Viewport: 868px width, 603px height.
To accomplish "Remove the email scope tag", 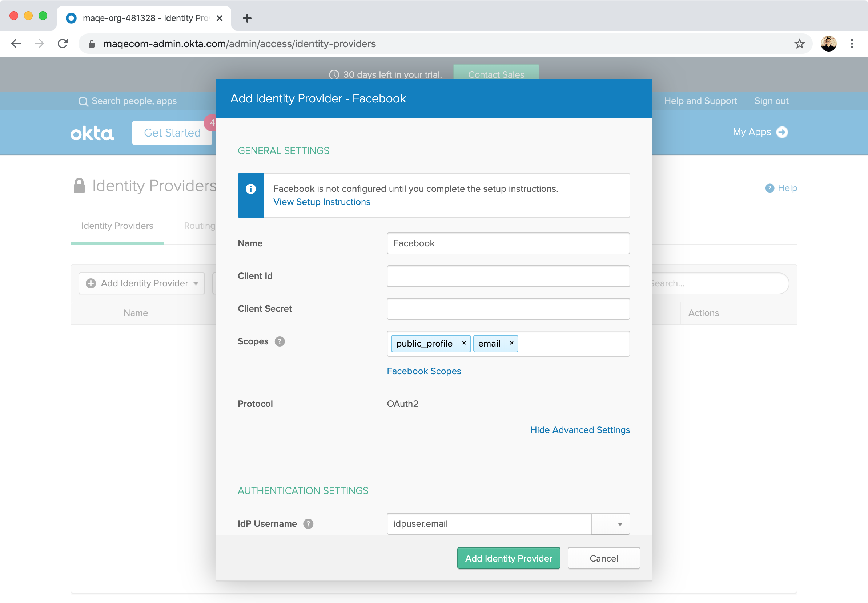I will (511, 343).
